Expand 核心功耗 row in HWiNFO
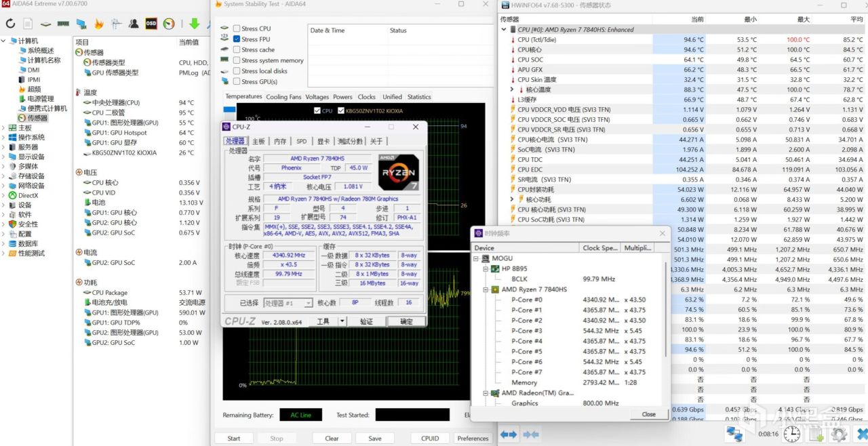 coord(513,199)
